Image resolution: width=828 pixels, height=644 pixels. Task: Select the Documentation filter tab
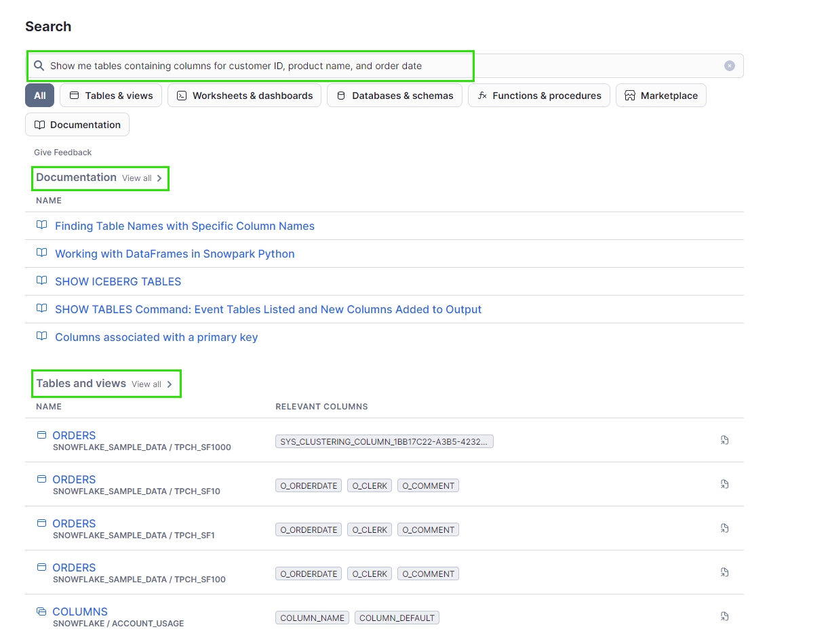point(77,125)
